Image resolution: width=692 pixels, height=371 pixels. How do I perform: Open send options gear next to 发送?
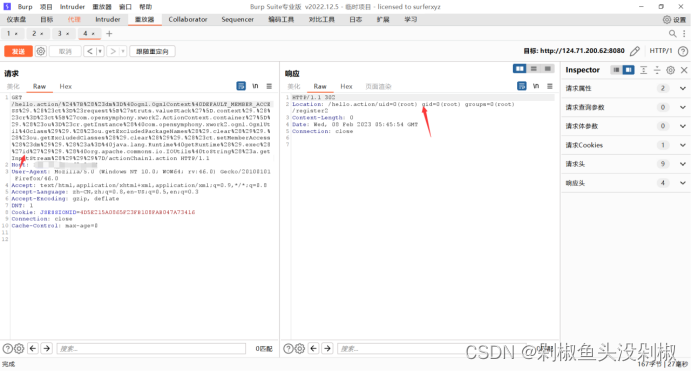click(41, 51)
